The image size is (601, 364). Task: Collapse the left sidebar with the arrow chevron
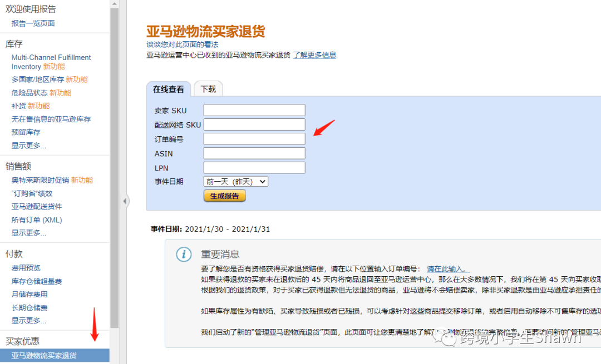(125, 201)
